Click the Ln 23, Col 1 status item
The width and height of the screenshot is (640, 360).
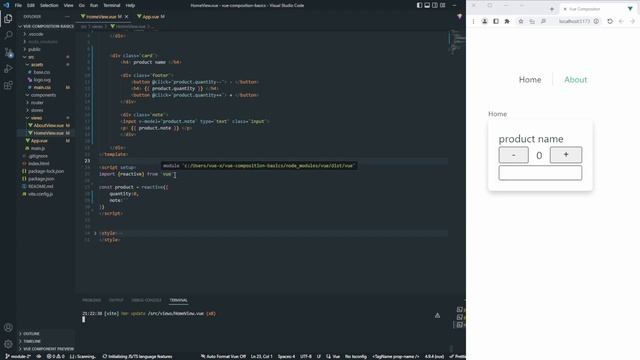pyautogui.click(x=261, y=356)
